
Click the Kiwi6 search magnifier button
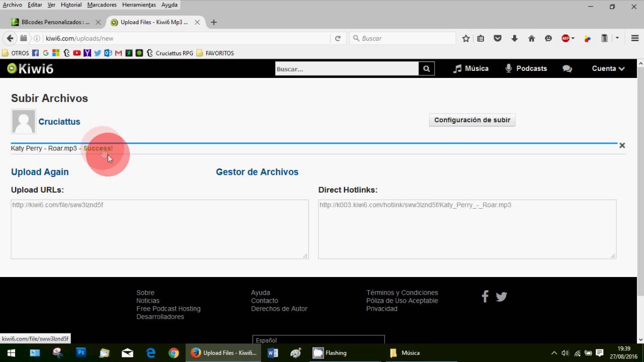pyautogui.click(x=426, y=69)
